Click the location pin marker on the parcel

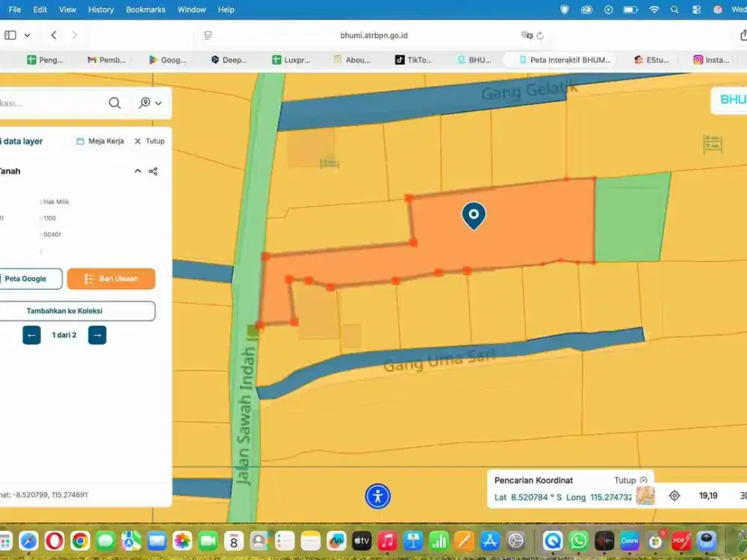(x=474, y=215)
